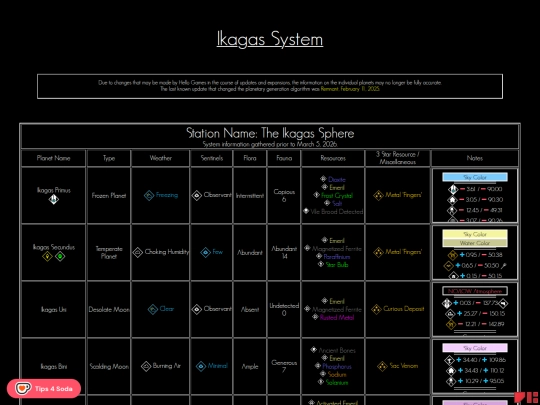The height and width of the screenshot is (405, 540).
Task: Click the Ikagas Secundus Sky Color swatch
Action: coord(475,234)
